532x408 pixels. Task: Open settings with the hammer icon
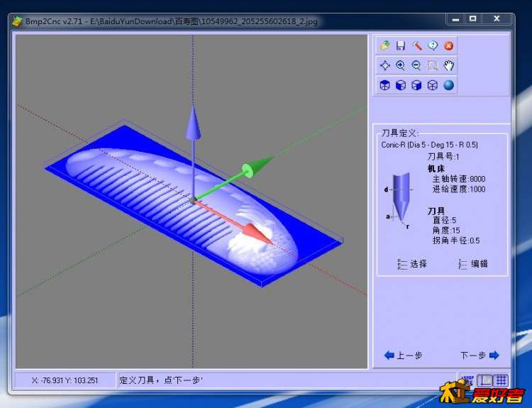(417, 45)
